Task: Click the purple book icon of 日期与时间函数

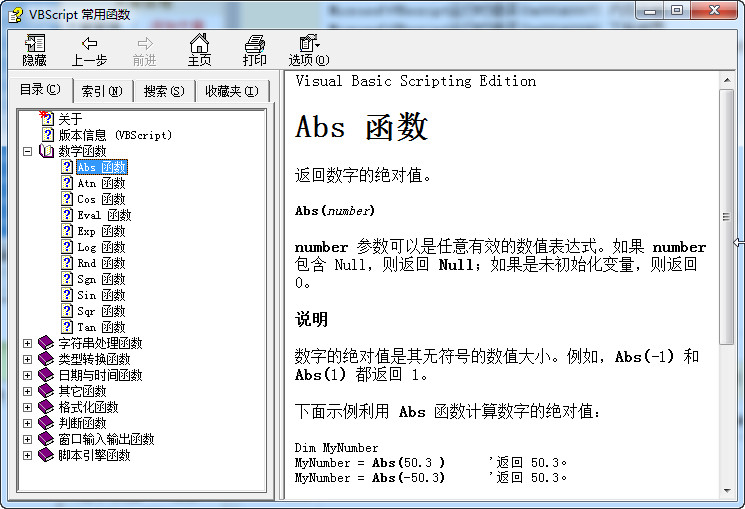Action: click(46, 375)
